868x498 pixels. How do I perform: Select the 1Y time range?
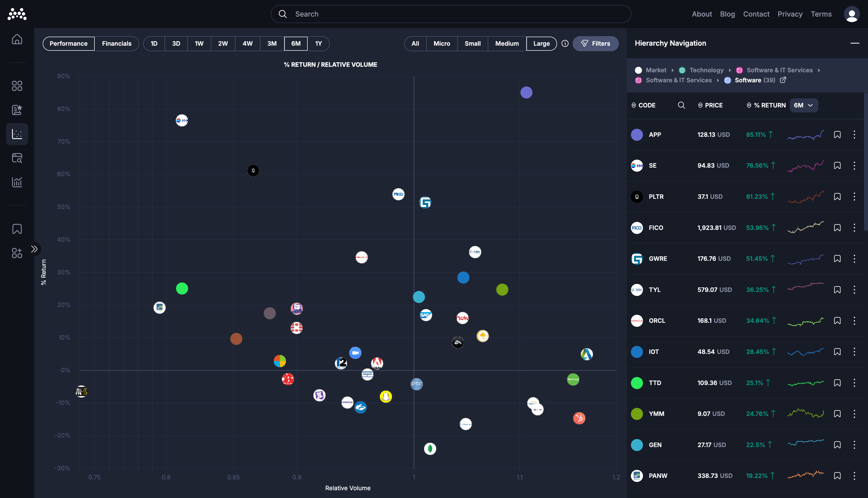pyautogui.click(x=318, y=43)
